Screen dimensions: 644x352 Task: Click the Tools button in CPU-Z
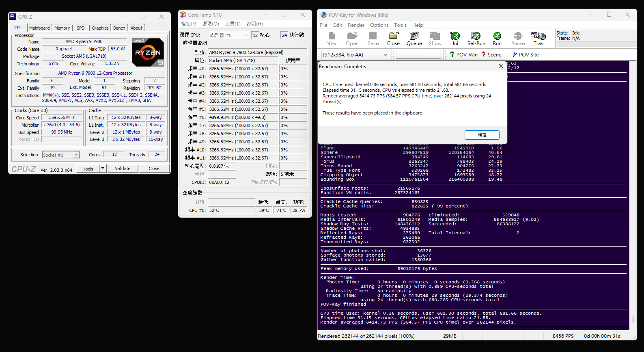pyautogui.click(x=88, y=168)
